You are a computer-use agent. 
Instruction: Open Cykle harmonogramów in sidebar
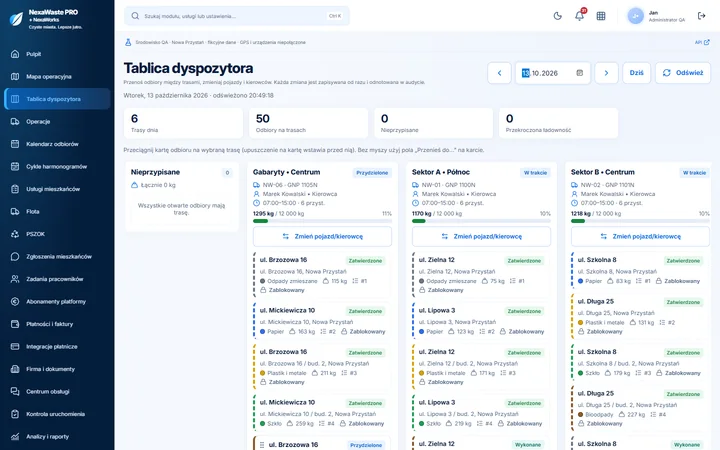click(57, 166)
